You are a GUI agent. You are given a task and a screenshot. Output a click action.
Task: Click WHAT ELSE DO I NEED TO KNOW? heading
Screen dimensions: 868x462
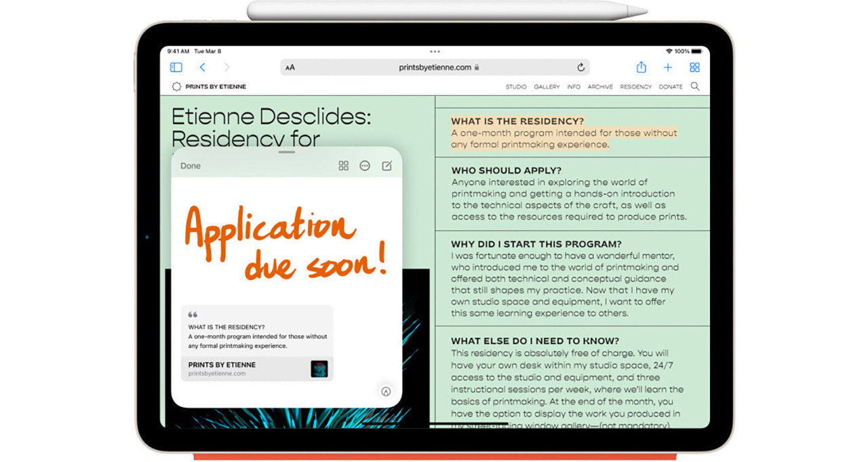coord(535,341)
